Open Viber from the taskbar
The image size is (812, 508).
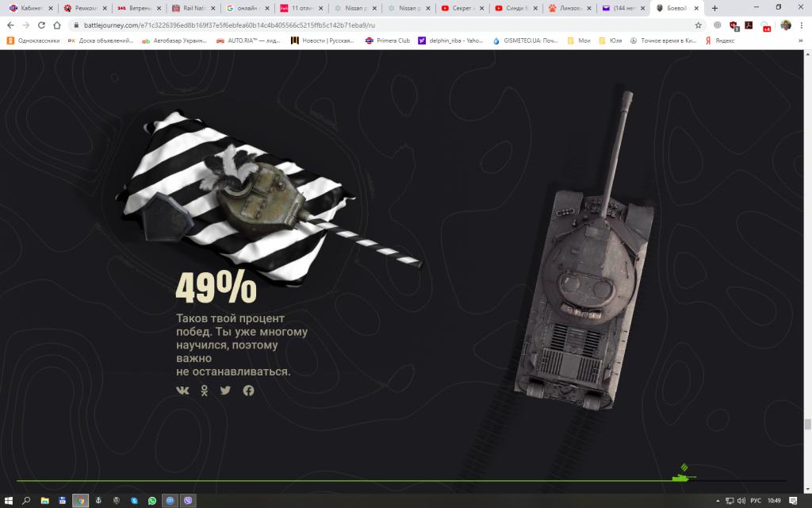[x=188, y=500]
